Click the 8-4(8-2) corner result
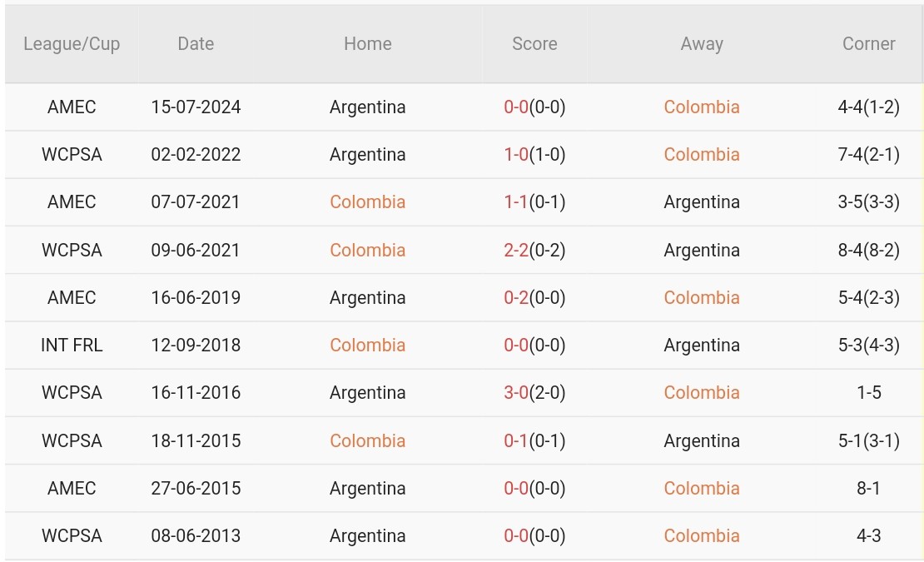Screen dimensions: 924x562 click(x=868, y=251)
